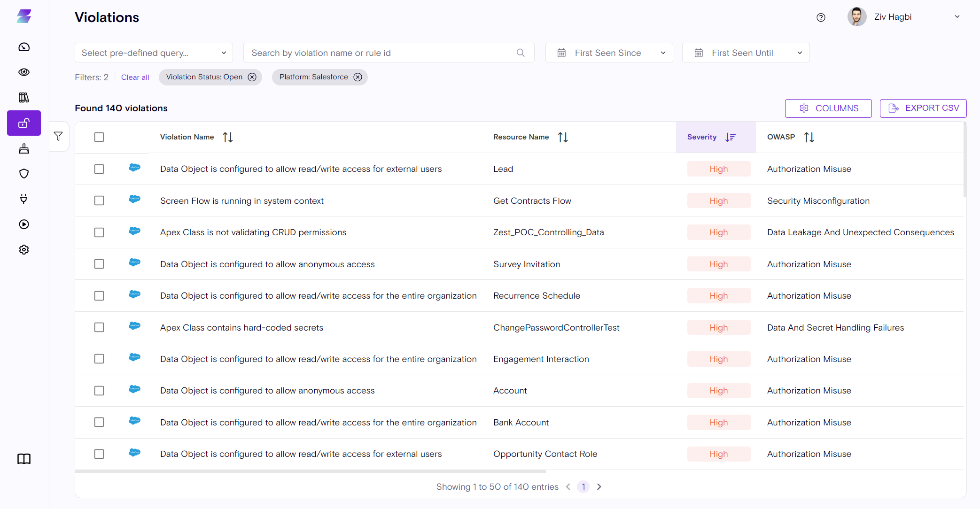Select the Get Contracts Flow row checkbox
The image size is (980, 509).
[99, 201]
